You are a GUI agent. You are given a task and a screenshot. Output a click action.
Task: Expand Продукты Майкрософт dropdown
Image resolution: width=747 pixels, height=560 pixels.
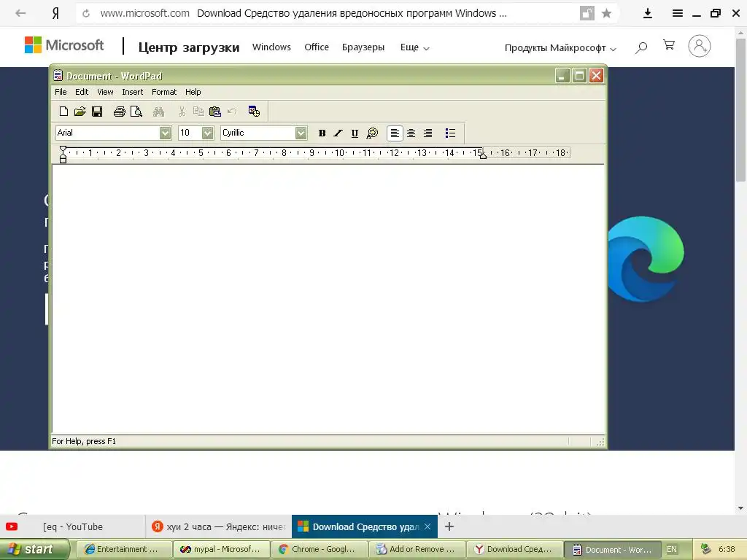[x=560, y=48]
